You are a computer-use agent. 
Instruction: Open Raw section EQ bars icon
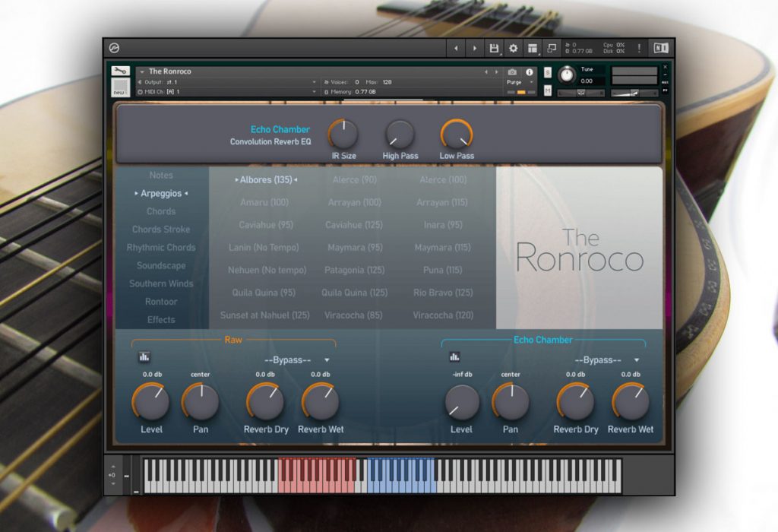[144, 356]
